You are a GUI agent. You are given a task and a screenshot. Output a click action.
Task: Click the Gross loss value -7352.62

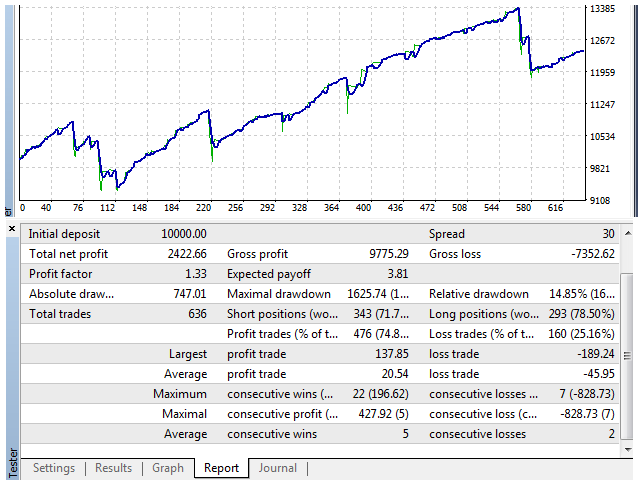click(x=593, y=254)
